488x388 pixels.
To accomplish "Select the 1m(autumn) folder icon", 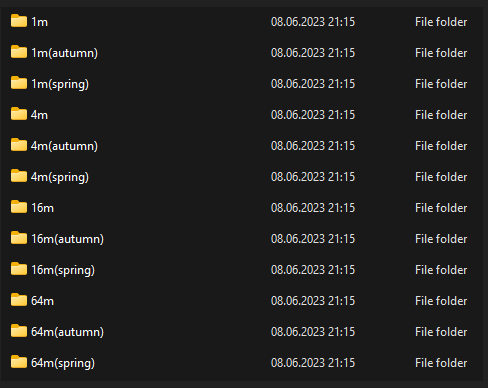I will (x=19, y=52).
